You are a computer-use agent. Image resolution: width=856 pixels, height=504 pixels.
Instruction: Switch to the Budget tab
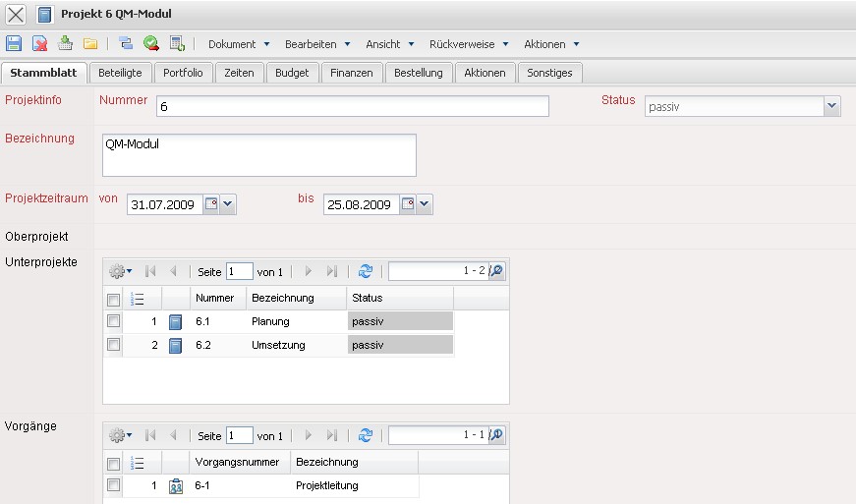click(x=292, y=73)
